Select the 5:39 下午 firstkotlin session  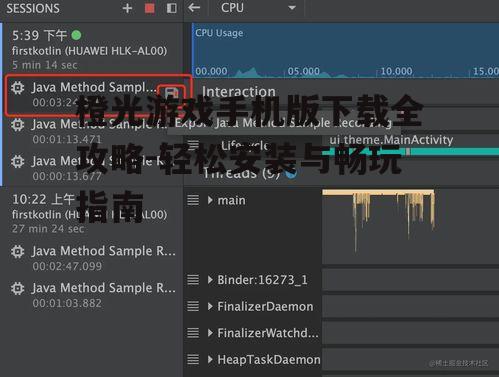click(93, 49)
